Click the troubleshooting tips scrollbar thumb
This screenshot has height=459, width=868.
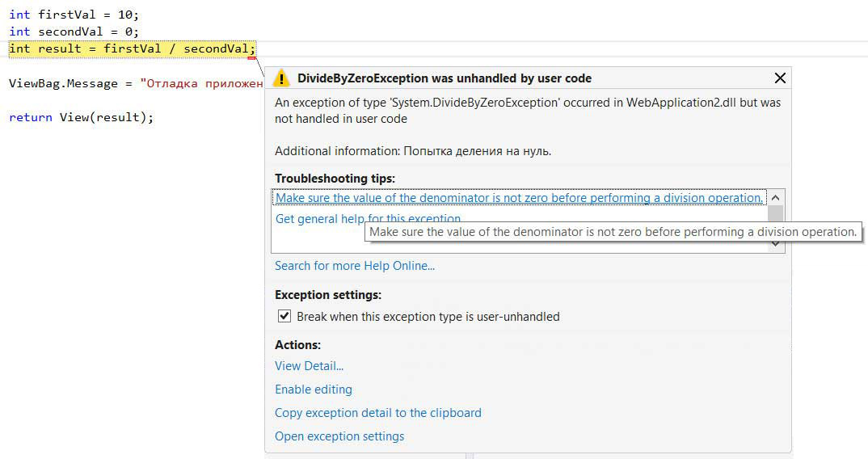(x=776, y=214)
